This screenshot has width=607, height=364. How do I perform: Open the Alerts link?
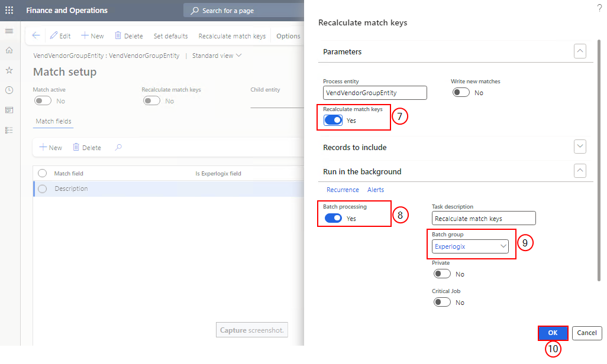tap(376, 190)
